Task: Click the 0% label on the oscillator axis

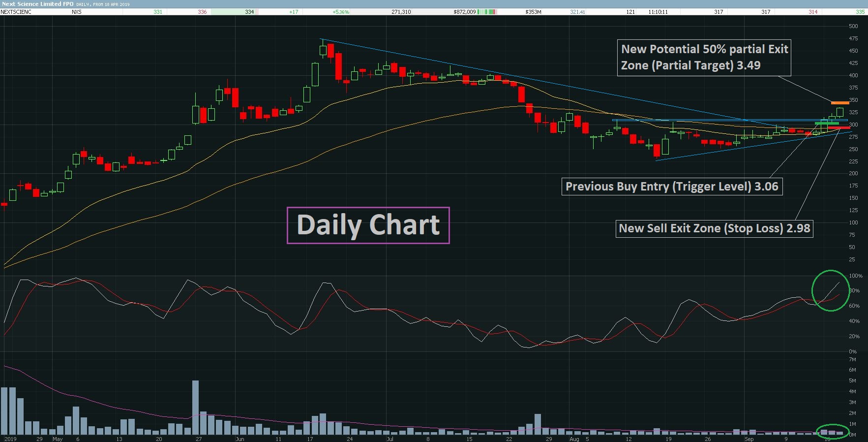Action: (853, 351)
